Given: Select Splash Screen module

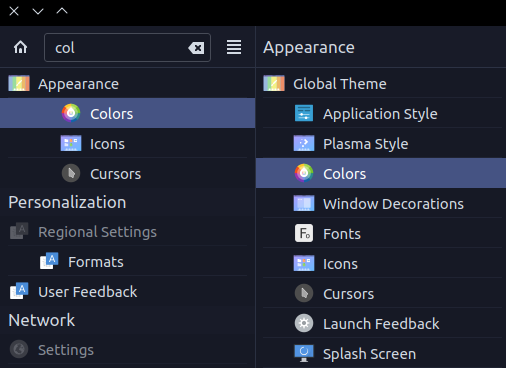Looking at the screenshot, I should 382,353.
